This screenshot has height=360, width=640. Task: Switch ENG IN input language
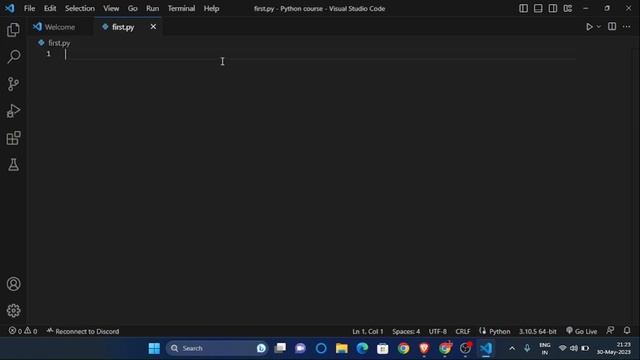click(x=545, y=348)
